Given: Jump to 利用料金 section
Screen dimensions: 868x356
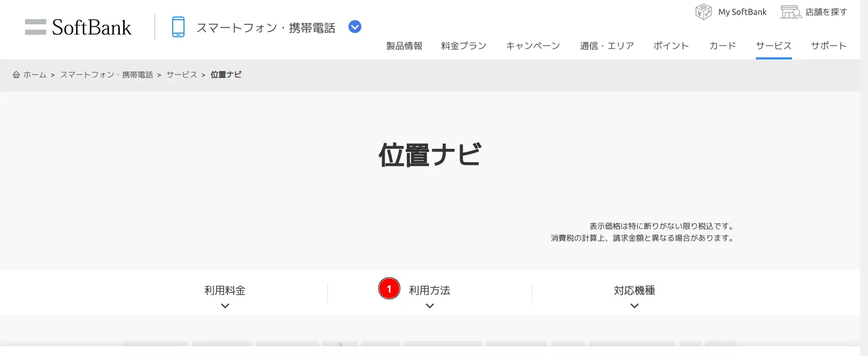Looking at the screenshot, I should (225, 290).
